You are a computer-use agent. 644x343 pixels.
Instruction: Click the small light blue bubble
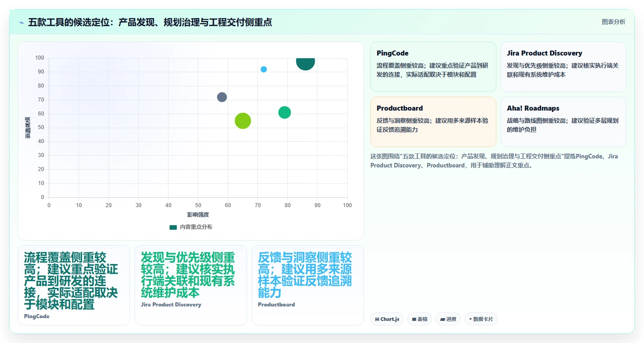[264, 69]
